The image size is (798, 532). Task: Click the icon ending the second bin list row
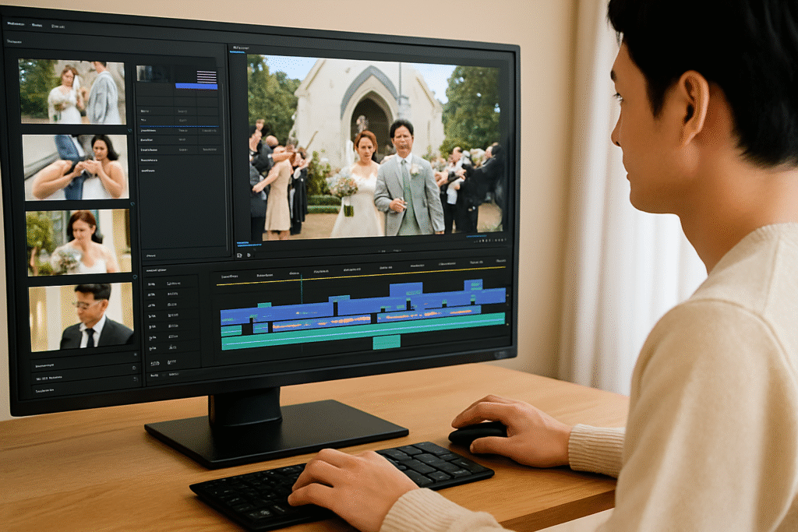coord(136,379)
